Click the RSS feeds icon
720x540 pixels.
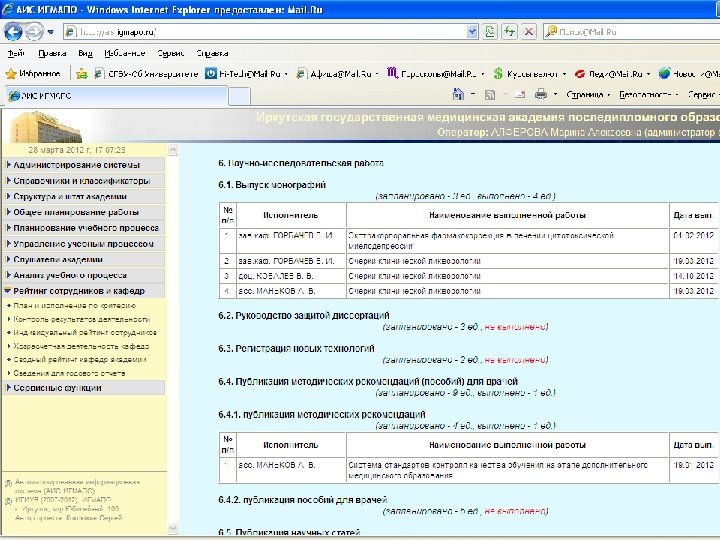click(x=490, y=95)
